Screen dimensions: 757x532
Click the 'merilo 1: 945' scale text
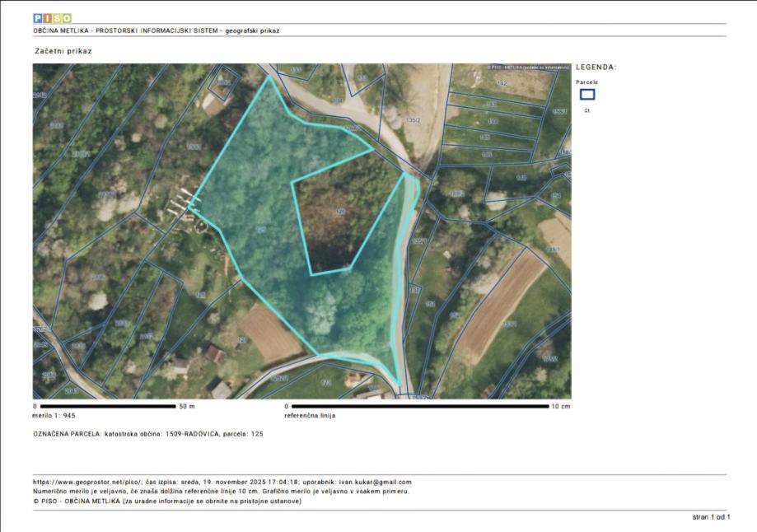click(54, 416)
